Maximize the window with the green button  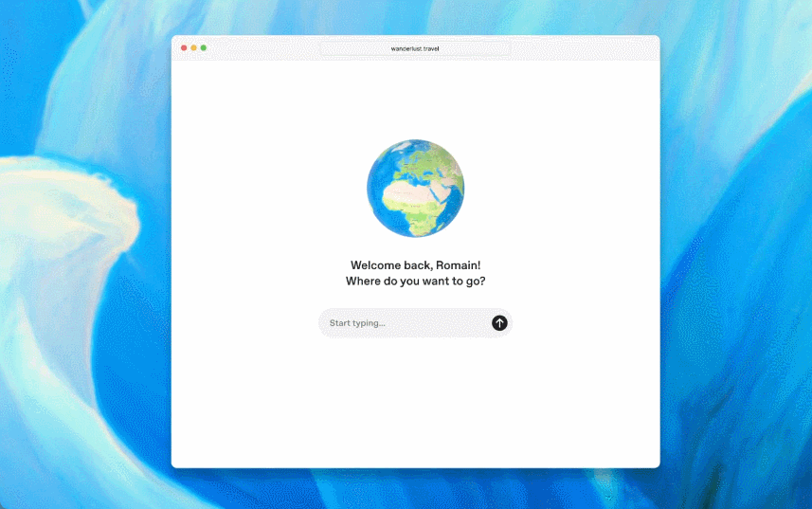click(204, 47)
